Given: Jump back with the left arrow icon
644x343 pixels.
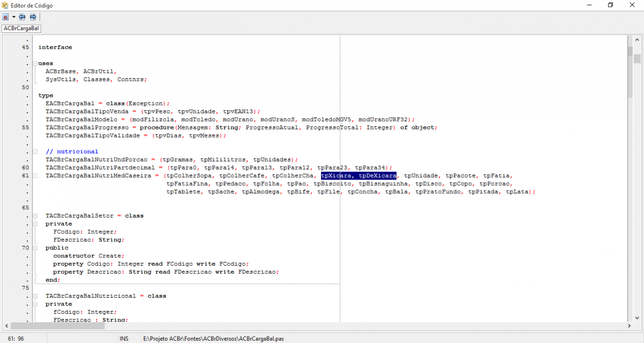Looking at the screenshot, I should tap(22, 17).
